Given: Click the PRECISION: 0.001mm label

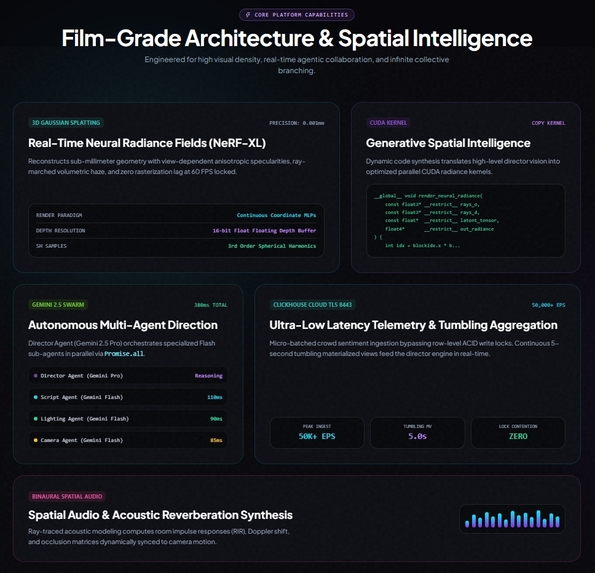Looking at the screenshot, I should [296, 123].
